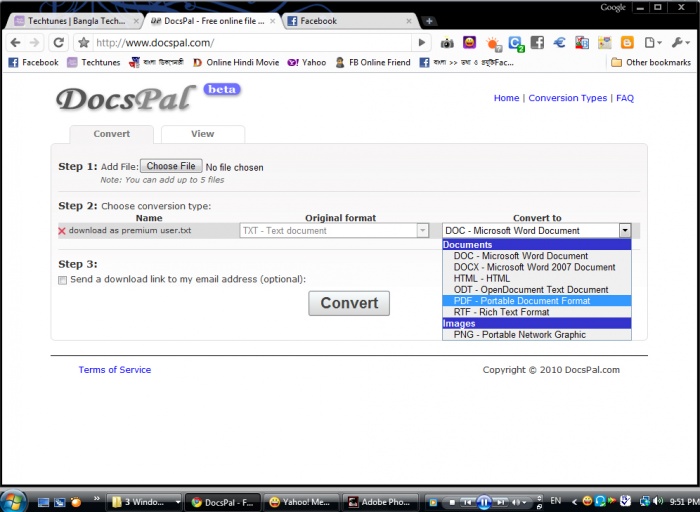The height and width of the screenshot is (512, 700).
Task: Select RTF - Rich Text Format option
Action: click(537, 312)
